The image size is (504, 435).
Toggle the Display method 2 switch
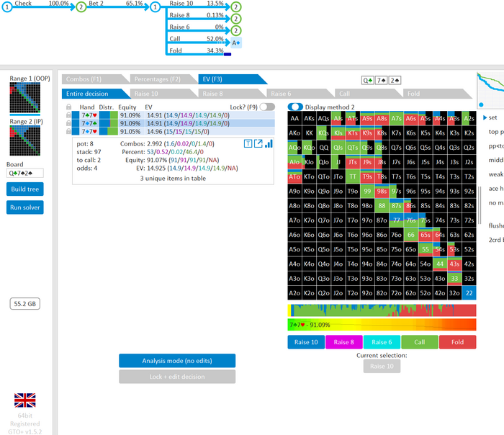[x=295, y=107]
